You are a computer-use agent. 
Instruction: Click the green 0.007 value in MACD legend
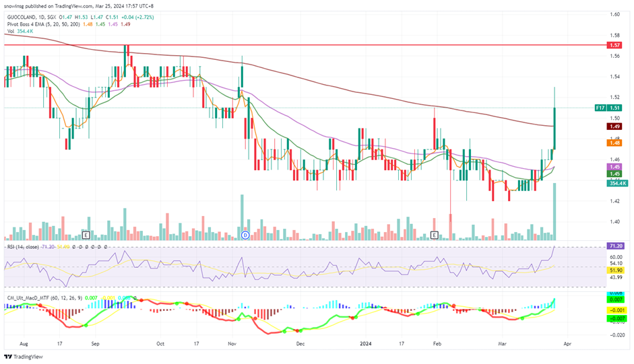[92, 298]
